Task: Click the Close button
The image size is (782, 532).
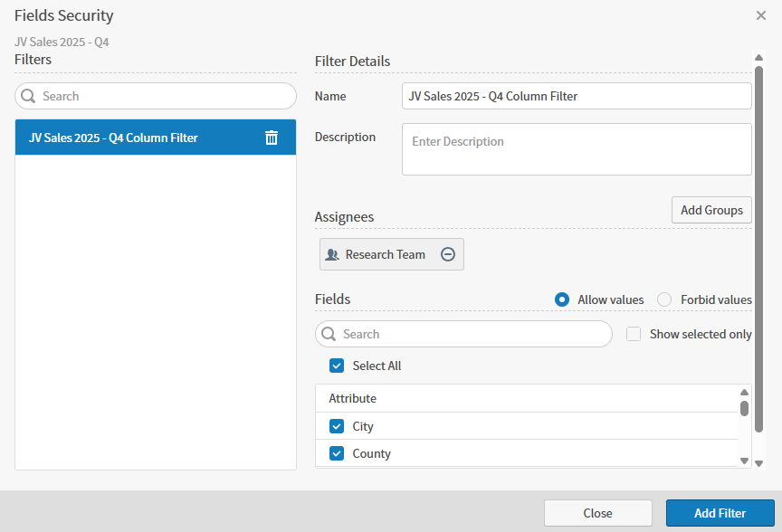Action: [597, 513]
